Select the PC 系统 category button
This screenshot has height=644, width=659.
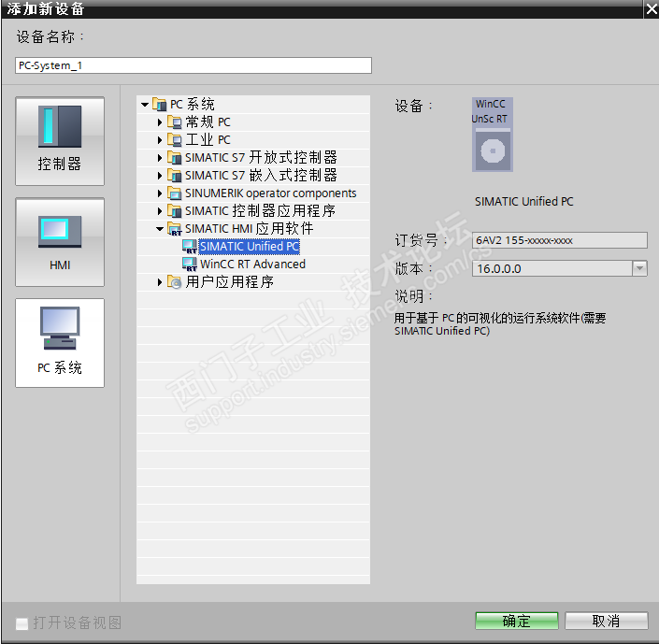tap(60, 343)
